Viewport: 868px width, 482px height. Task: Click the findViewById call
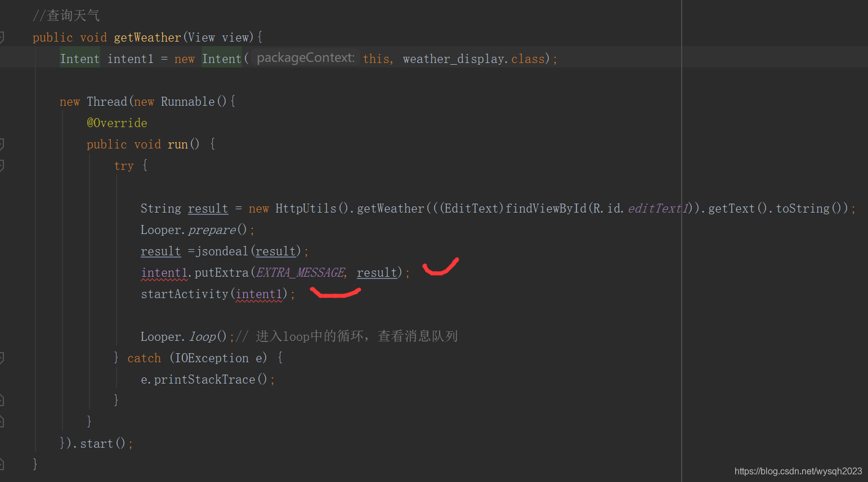[546, 209]
